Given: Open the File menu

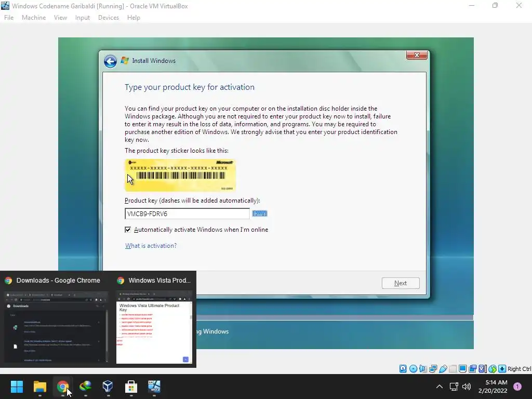Looking at the screenshot, I should 9,18.
